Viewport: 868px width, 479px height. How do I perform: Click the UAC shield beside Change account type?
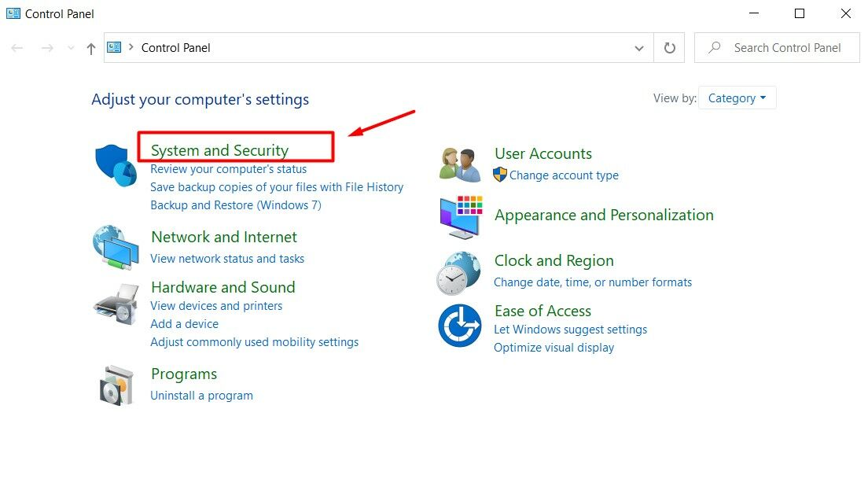[x=500, y=175]
